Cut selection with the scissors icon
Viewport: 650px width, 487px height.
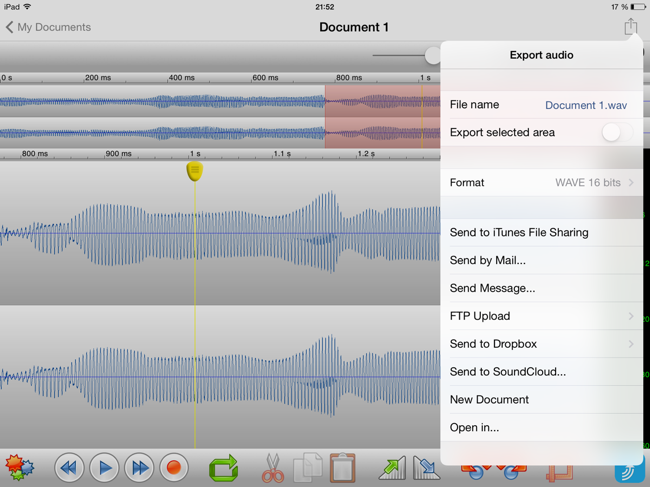pyautogui.click(x=273, y=468)
